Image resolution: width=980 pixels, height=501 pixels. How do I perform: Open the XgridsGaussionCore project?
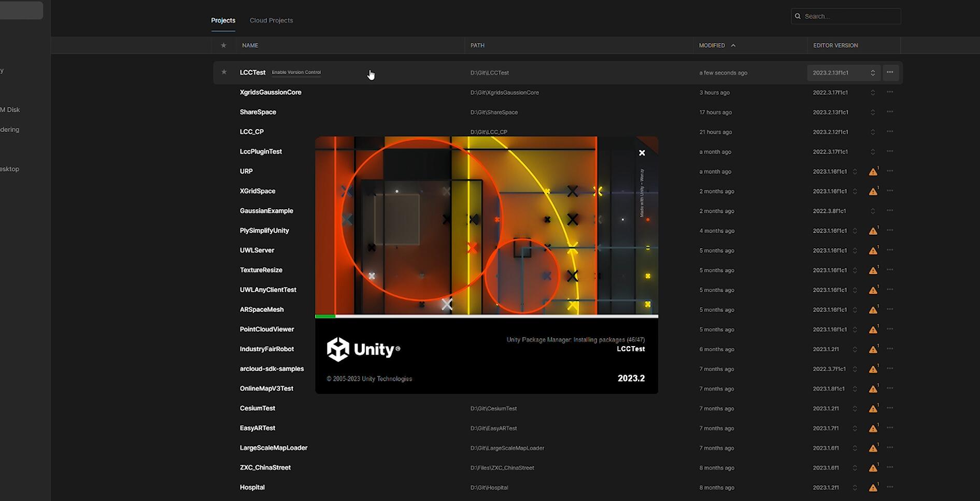click(x=271, y=92)
